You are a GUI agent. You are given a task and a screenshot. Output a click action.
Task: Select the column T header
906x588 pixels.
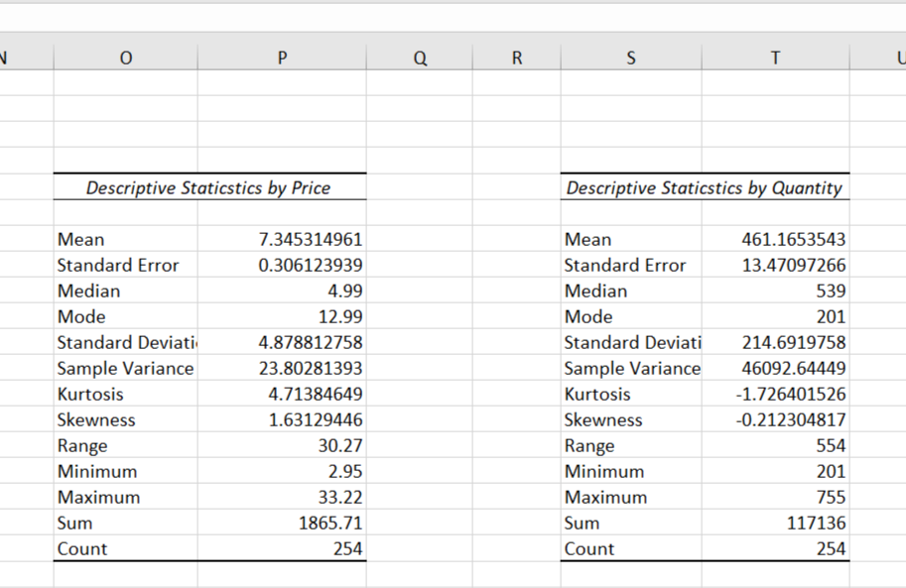(774, 58)
